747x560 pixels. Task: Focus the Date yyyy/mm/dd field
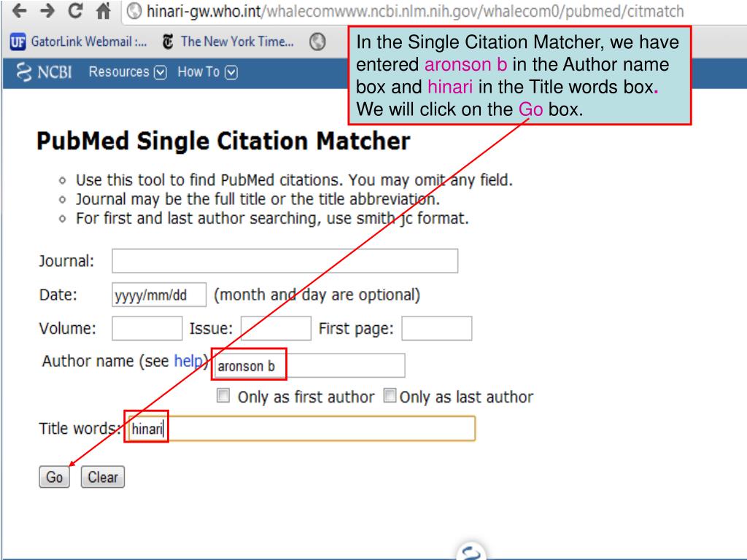(x=159, y=295)
